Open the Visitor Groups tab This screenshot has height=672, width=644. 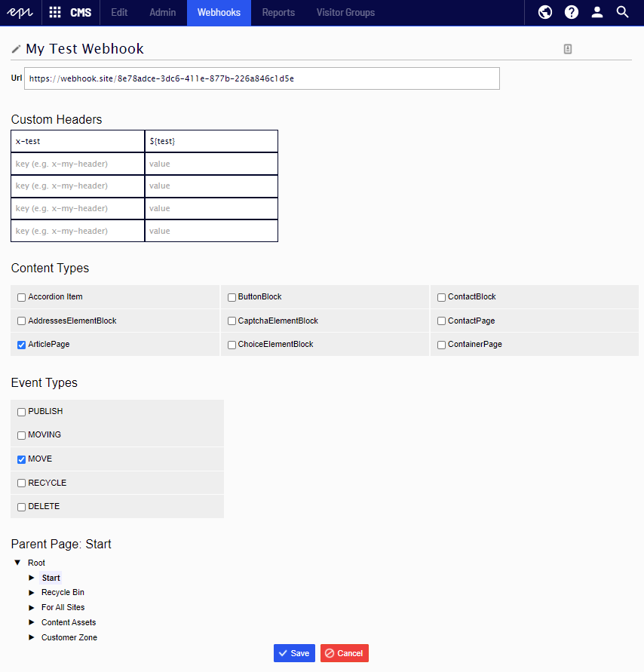(x=345, y=13)
